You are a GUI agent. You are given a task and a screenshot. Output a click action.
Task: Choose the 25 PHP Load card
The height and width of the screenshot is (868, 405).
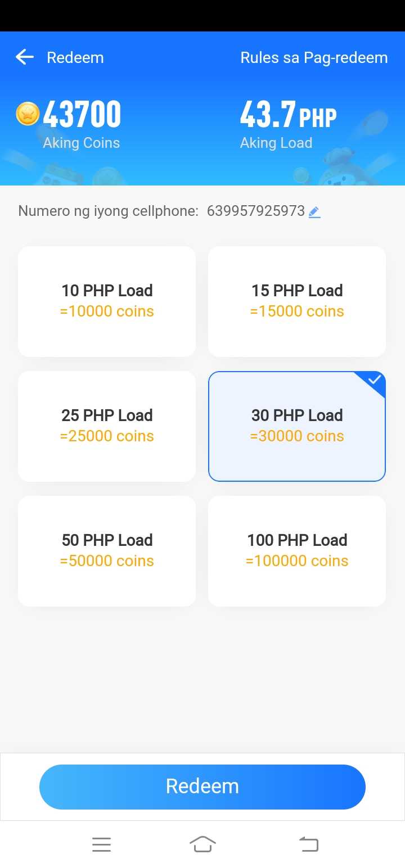pos(107,426)
